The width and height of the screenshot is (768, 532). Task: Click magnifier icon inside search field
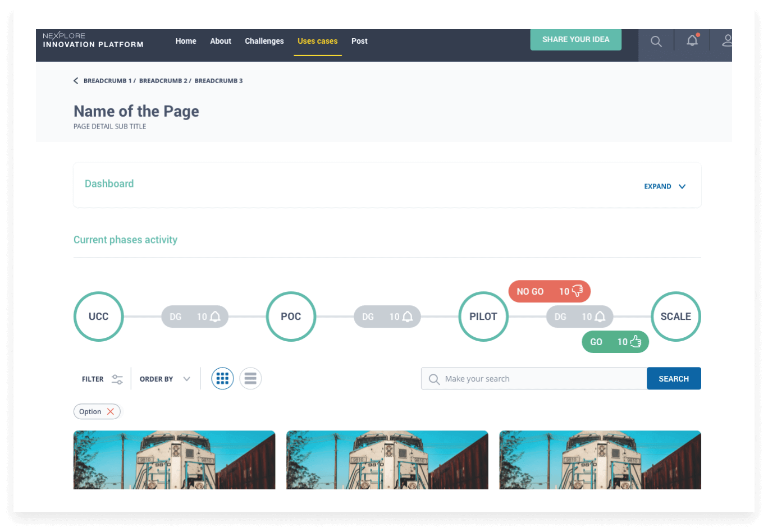tap(434, 379)
